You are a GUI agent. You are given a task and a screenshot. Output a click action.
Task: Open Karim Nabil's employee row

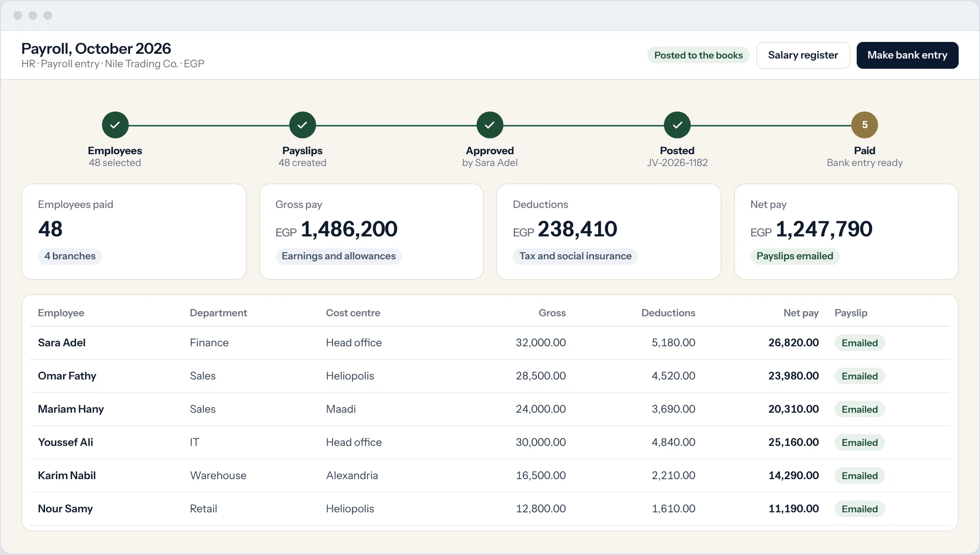click(490, 476)
